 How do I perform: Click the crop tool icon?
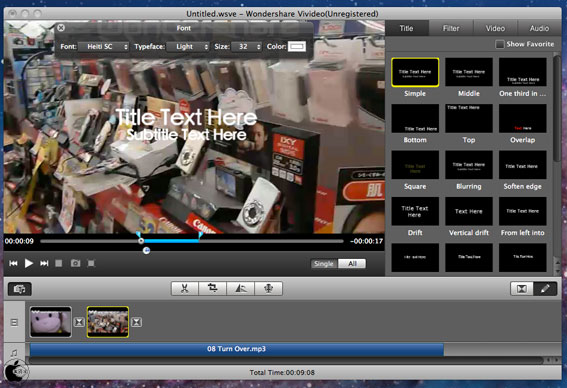[212, 289]
